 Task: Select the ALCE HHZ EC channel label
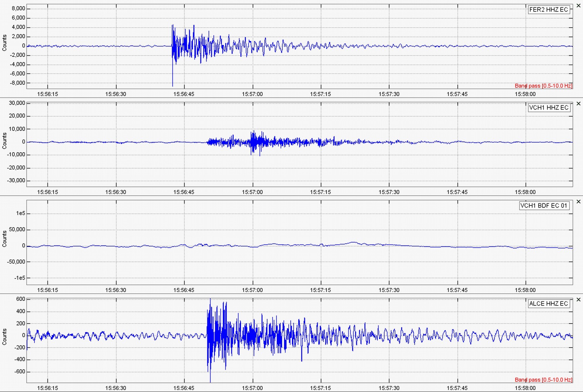[x=549, y=304]
